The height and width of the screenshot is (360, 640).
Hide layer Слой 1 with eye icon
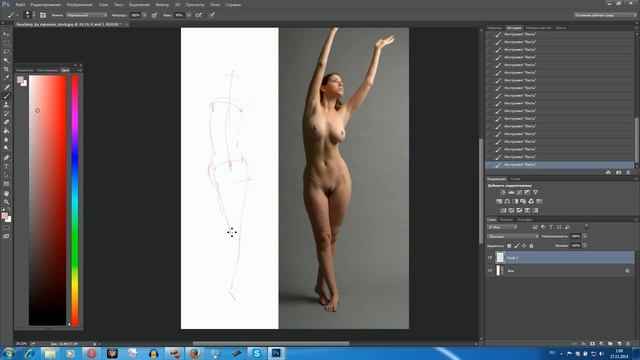(x=490, y=258)
